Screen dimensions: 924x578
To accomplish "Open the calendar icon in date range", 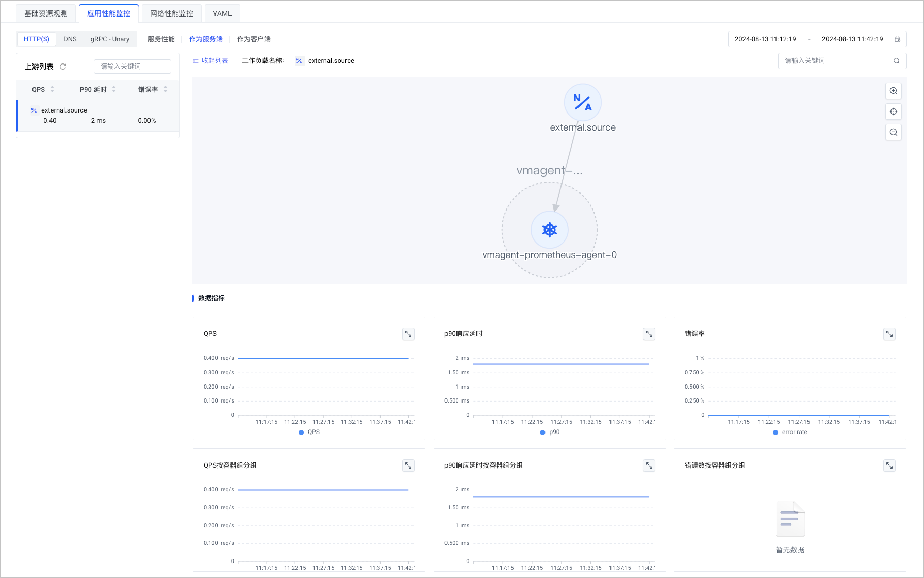I will (897, 39).
